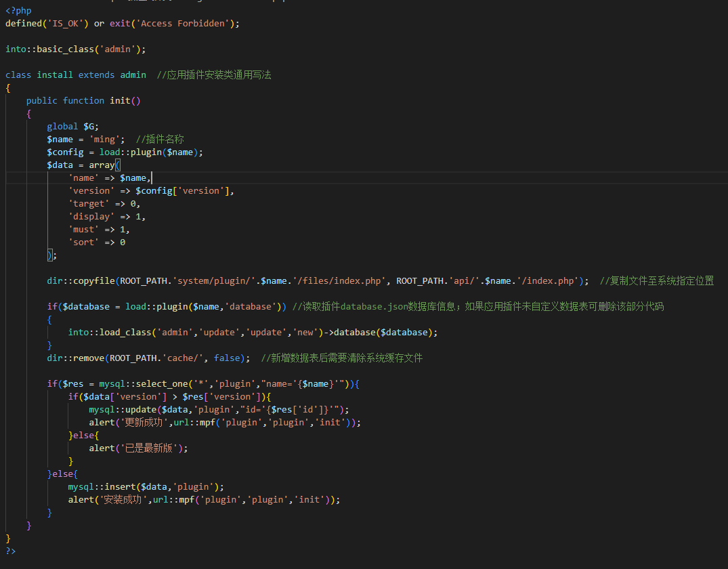This screenshot has width=728, height=569.
Task: Click the dir::remove call
Action: coord(75,358)
